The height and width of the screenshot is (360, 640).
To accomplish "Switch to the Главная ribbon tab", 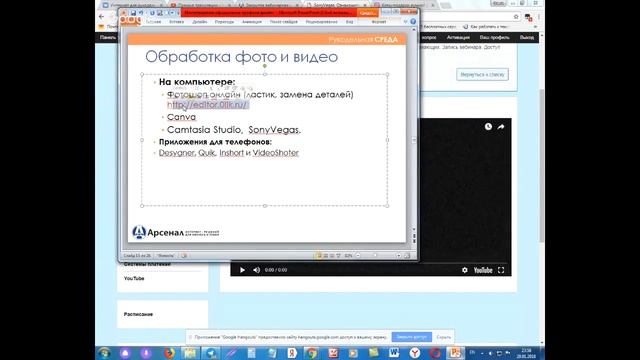I will pyautogui.click(x=153, y=22).
